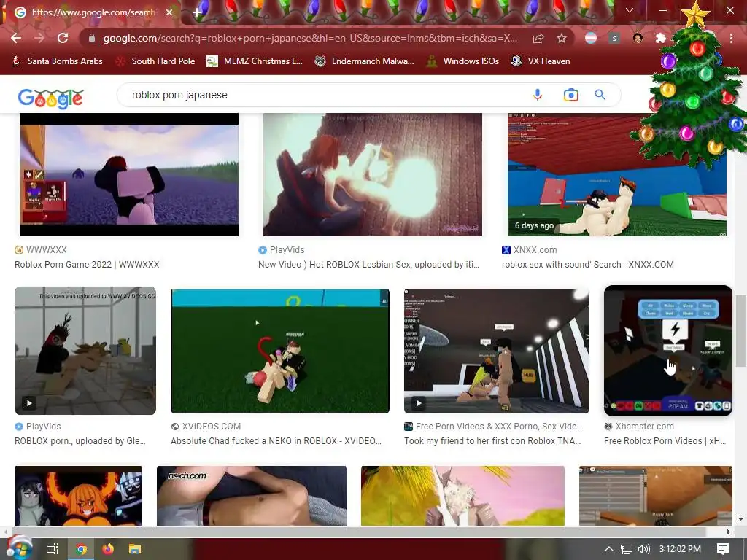Open Task View from the taskbar

point(53,549)
